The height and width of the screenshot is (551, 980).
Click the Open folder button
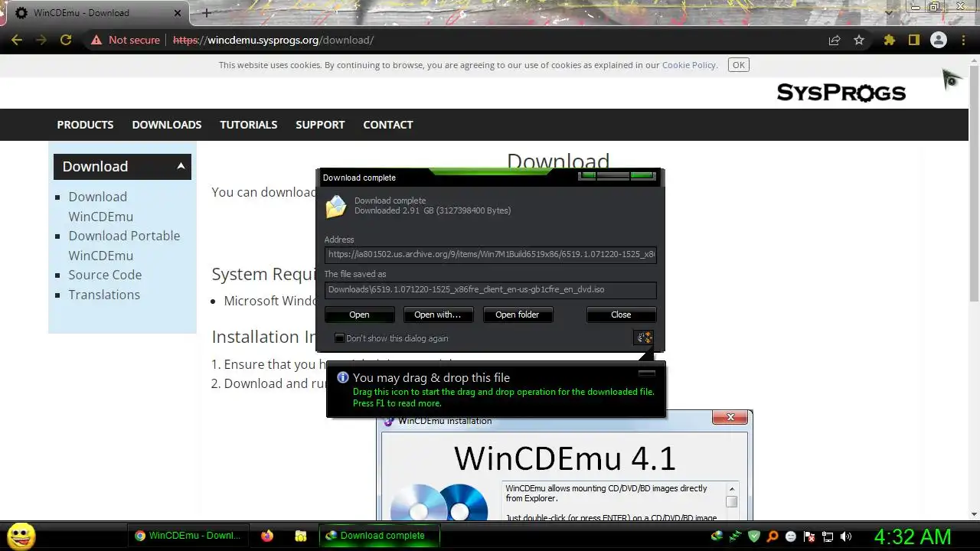(x=517, y=315)
